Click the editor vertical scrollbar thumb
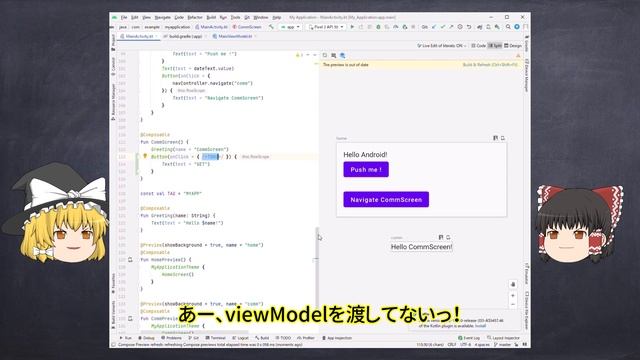The height and width of the screenshot is (360, 640). [317, 270]
